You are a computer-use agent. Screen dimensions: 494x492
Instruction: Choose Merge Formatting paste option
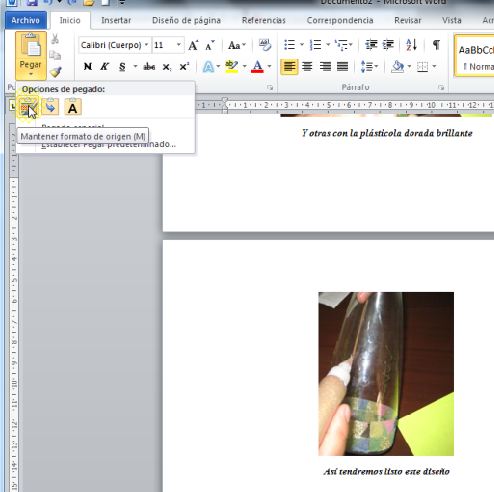[x=50, y=107]
